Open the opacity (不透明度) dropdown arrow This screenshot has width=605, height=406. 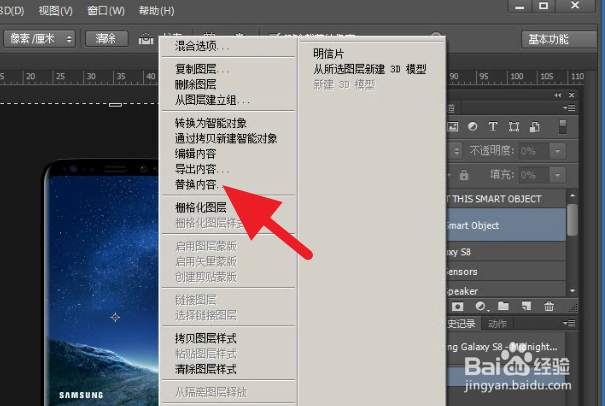click(557, 151)
